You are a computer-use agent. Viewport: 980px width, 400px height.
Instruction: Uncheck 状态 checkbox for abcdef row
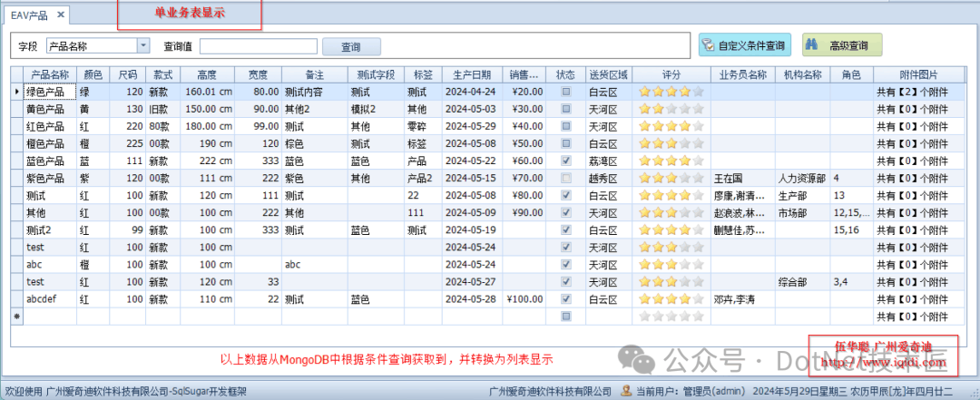point(566,298)
